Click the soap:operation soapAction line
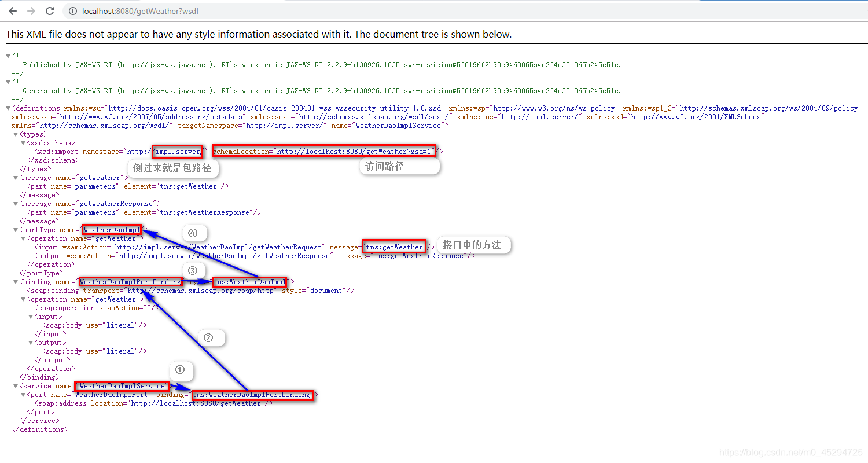 (97, 308)
